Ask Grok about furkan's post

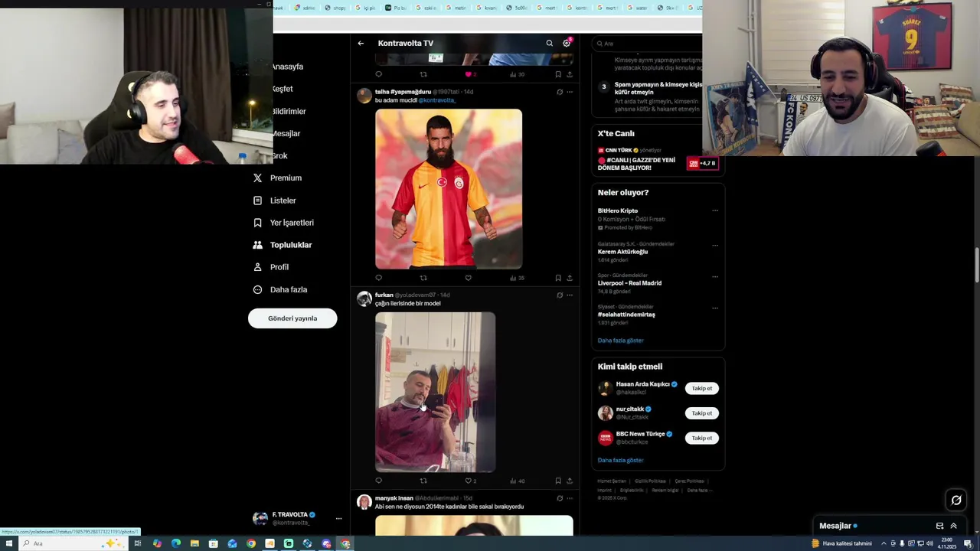click(x=560, y=295)
